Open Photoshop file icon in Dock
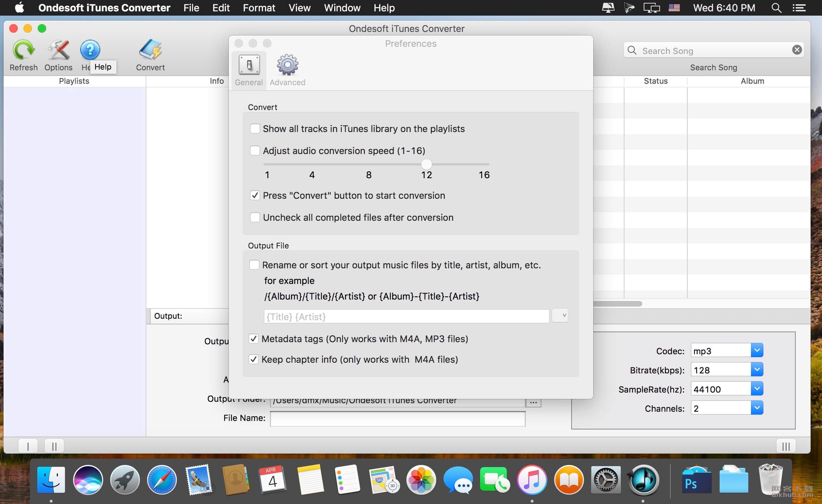Image resolution: width=822 pixels, height=504 pixels. (696, 479)
